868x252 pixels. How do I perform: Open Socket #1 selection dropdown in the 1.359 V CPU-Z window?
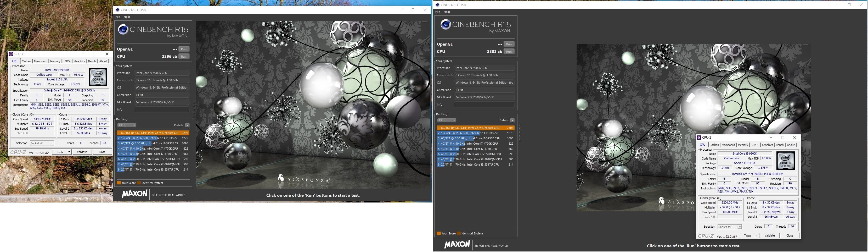tap(42, 143)
